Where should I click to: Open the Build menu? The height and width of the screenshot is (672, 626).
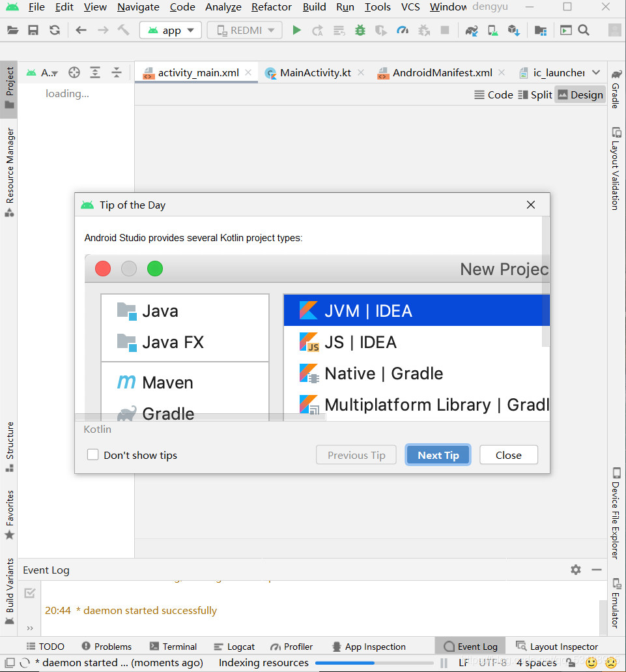(314, 7)
